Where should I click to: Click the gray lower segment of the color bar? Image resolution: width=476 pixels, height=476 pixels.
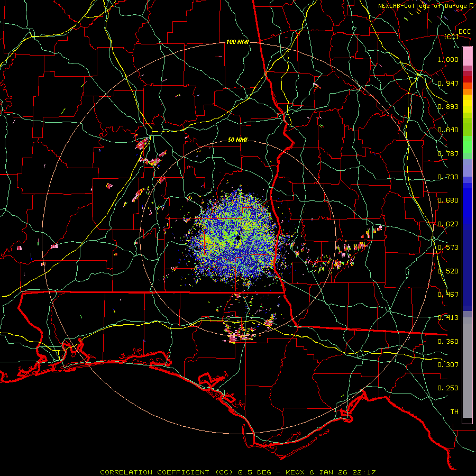click(x=467, y=368)
